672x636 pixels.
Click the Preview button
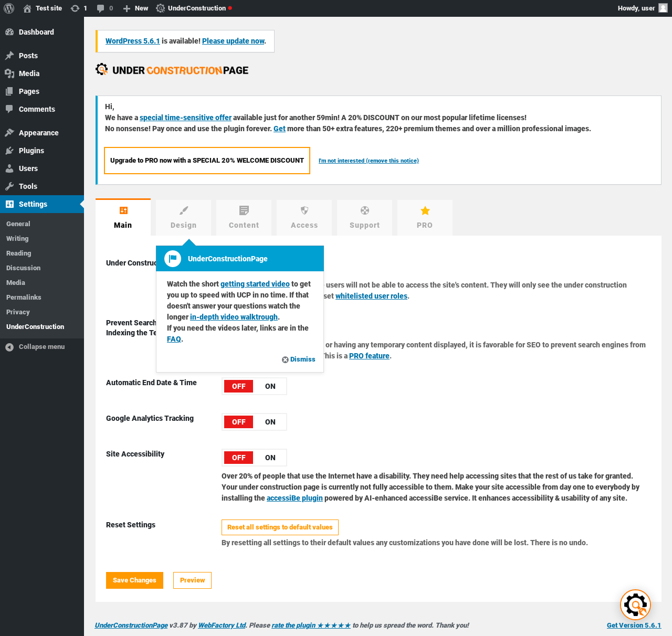(x=192, y=580)
